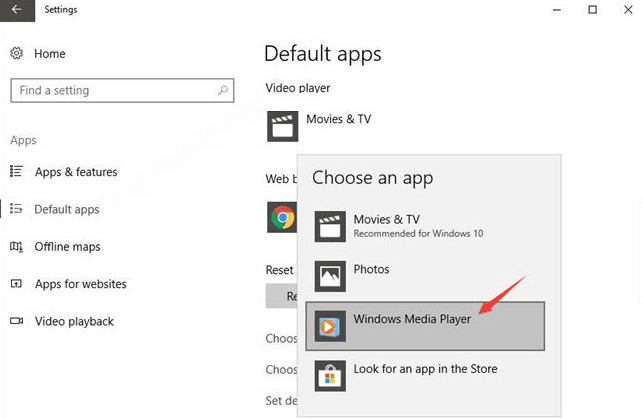This screenshot has width=643, height=419.
Task: Click the Offline maps icon
Action: 16,246
